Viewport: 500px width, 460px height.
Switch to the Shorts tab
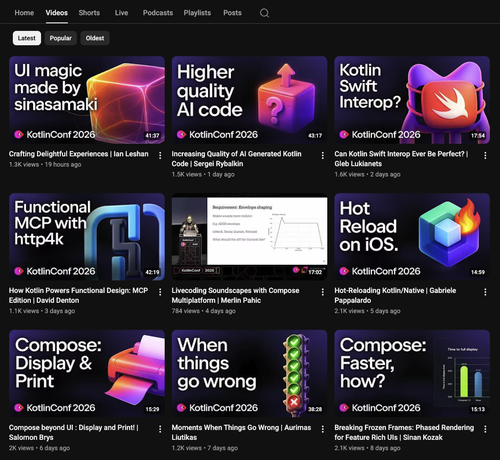tap(89, 13)
